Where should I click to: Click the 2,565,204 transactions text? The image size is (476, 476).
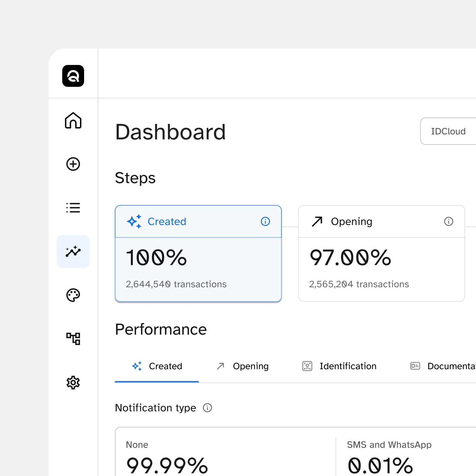[x=359, y=284]
